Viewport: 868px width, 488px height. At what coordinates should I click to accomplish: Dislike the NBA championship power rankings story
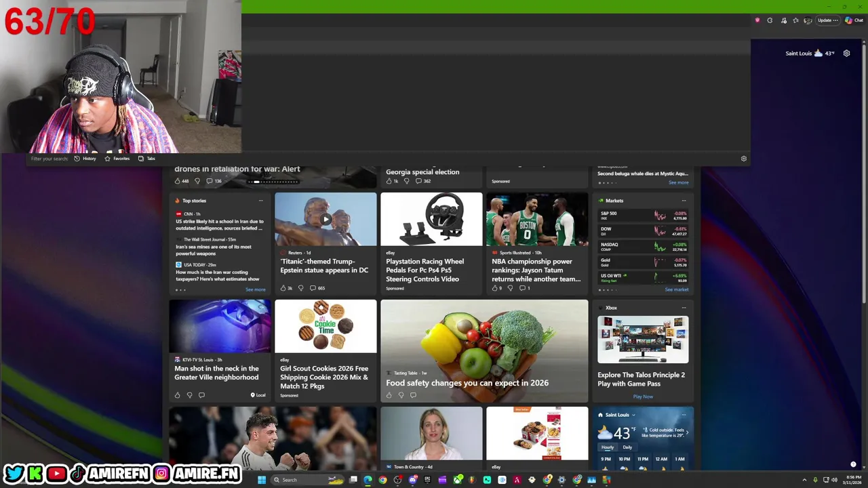tap(510, 288)
